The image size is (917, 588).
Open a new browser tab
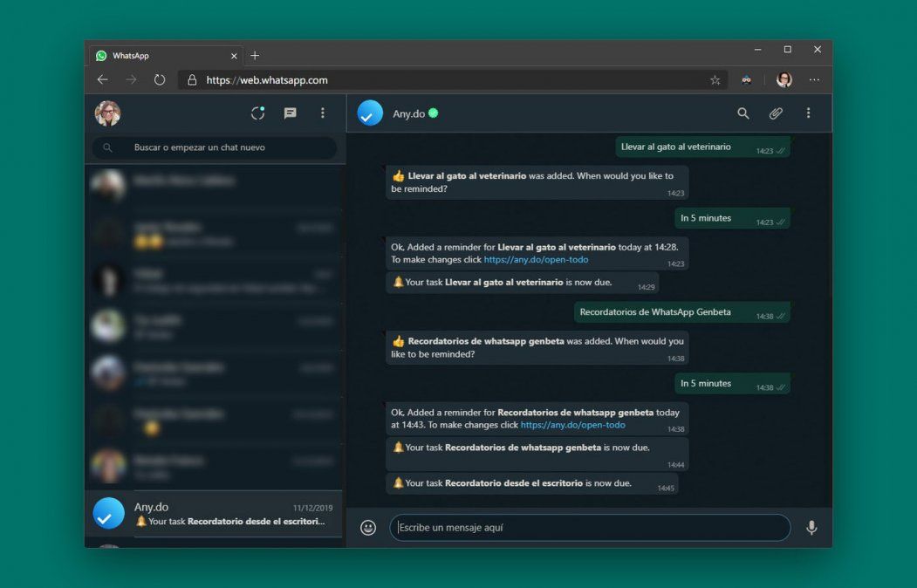click(254, 55)
